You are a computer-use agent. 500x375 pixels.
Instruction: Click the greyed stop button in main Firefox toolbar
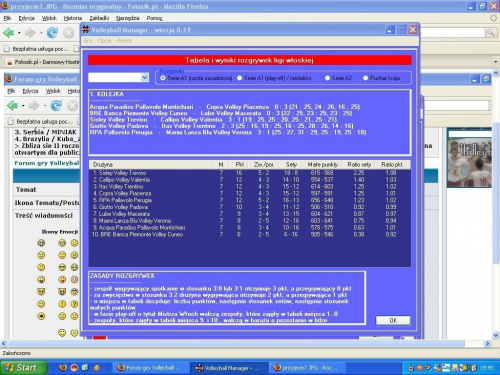(68, 33)
